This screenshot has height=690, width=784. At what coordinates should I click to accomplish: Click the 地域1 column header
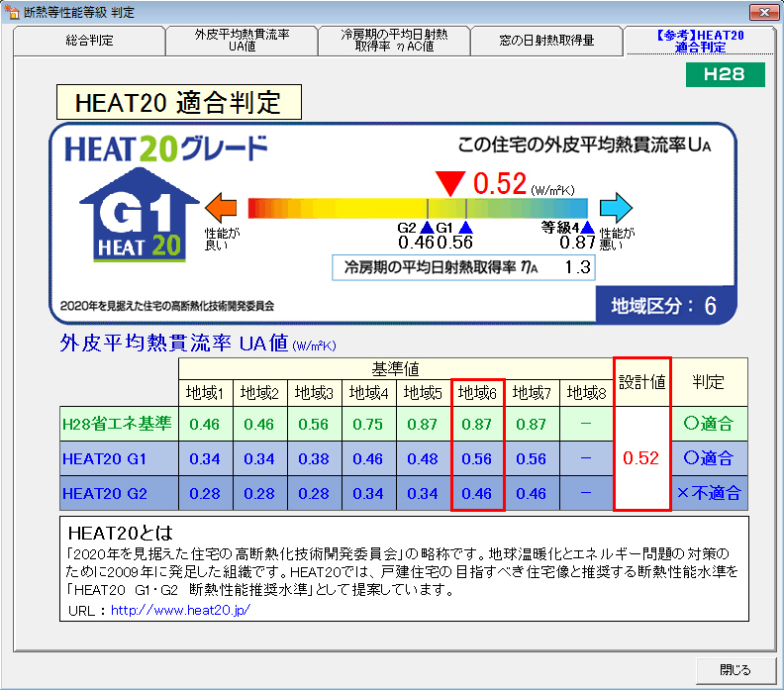coord(205,393)
